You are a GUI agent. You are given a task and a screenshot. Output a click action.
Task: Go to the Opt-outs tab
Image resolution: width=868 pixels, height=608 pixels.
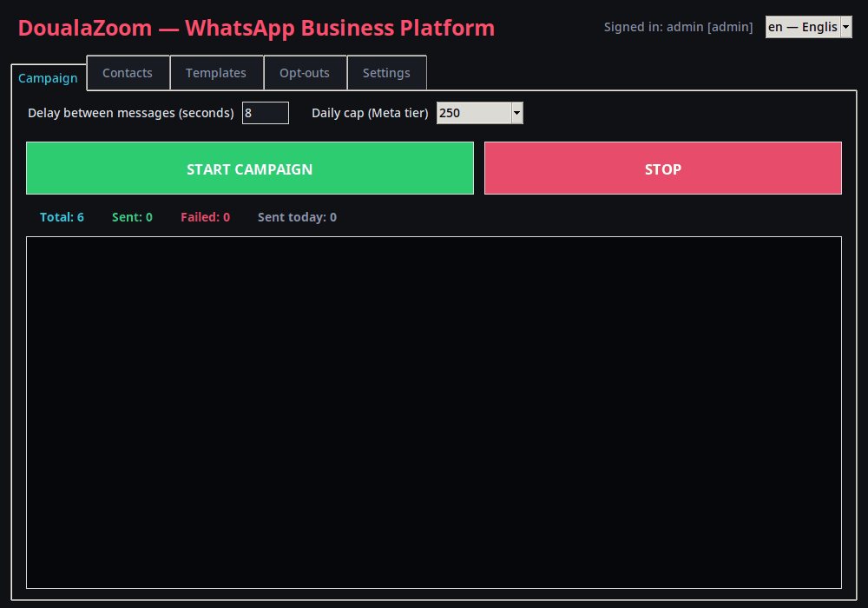point(305,73)
